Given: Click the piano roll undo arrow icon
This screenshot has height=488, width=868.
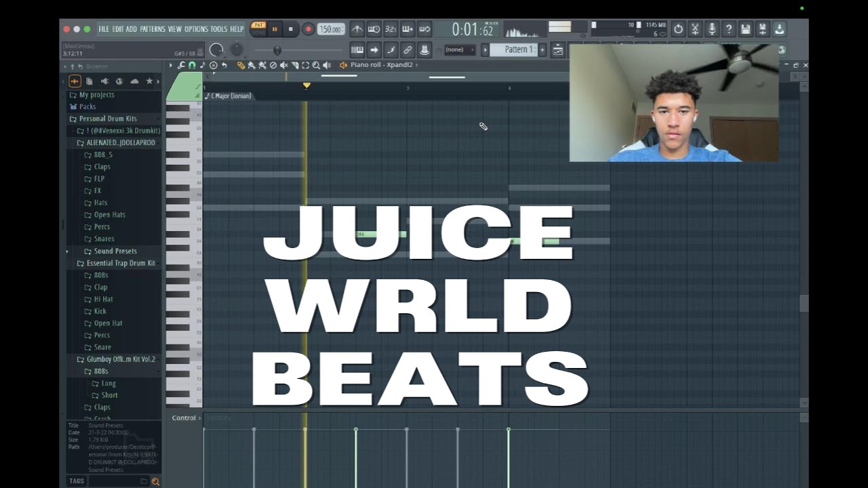Looking at the screenshot, I should (224, 65).
